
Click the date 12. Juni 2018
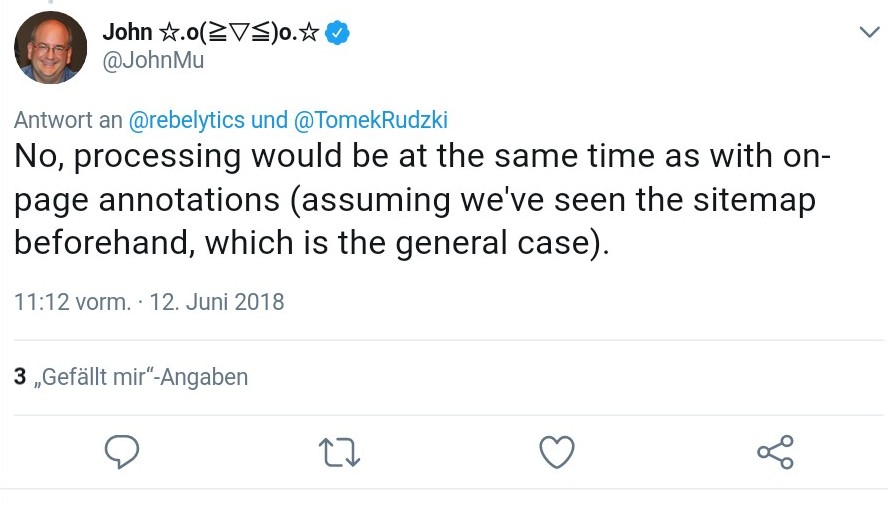click(x=216, y=301)
